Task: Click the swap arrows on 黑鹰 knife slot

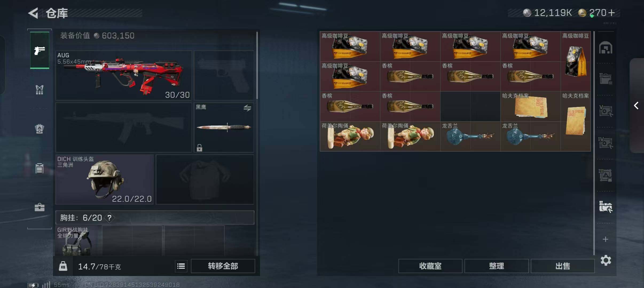Action: pyautogui.click(x=247, y=108)
